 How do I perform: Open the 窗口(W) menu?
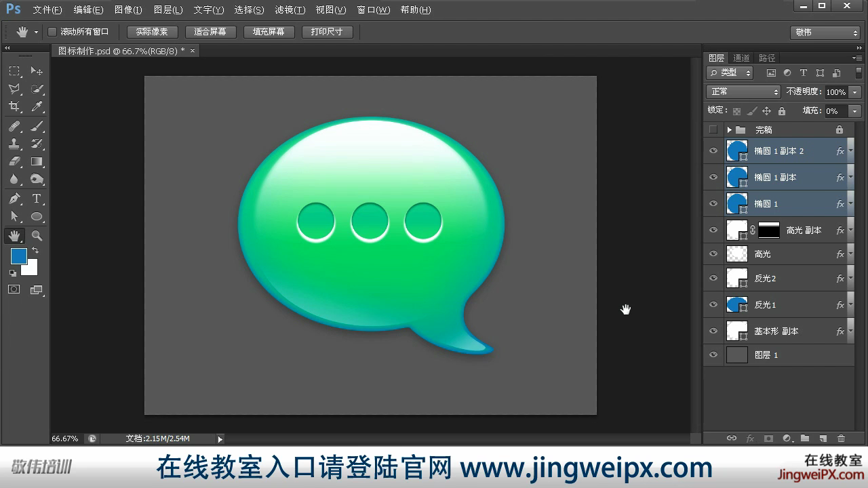374,10
